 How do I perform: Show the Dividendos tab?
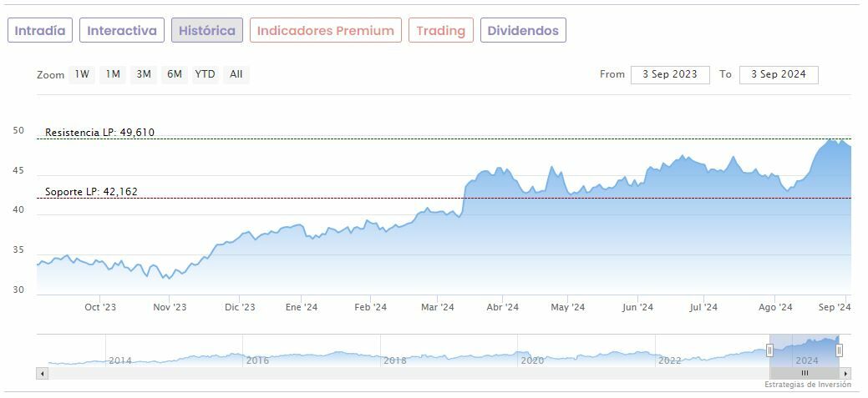[x=523, y=31]
